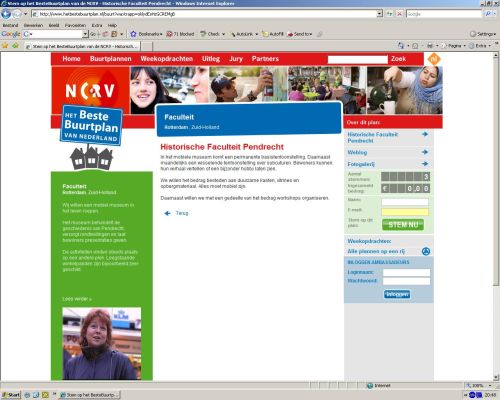This screenshot has width=500, height=400.
Task: Click the Inloggen button
Action: coord(397,294)
